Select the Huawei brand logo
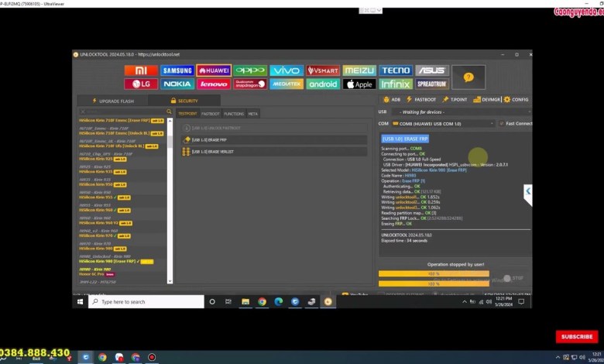Image resolution: width=604 pixels, height=364 pixels. (x=214, y=70)
